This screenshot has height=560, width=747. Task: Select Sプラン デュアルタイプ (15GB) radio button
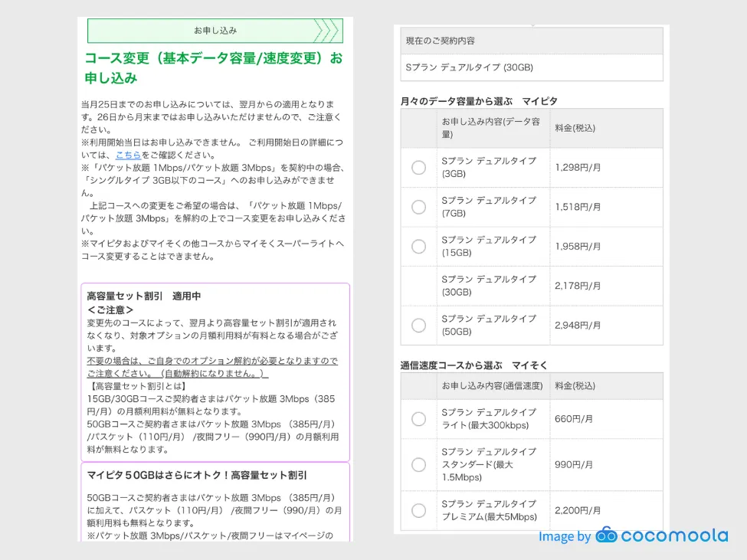point(419,246)
